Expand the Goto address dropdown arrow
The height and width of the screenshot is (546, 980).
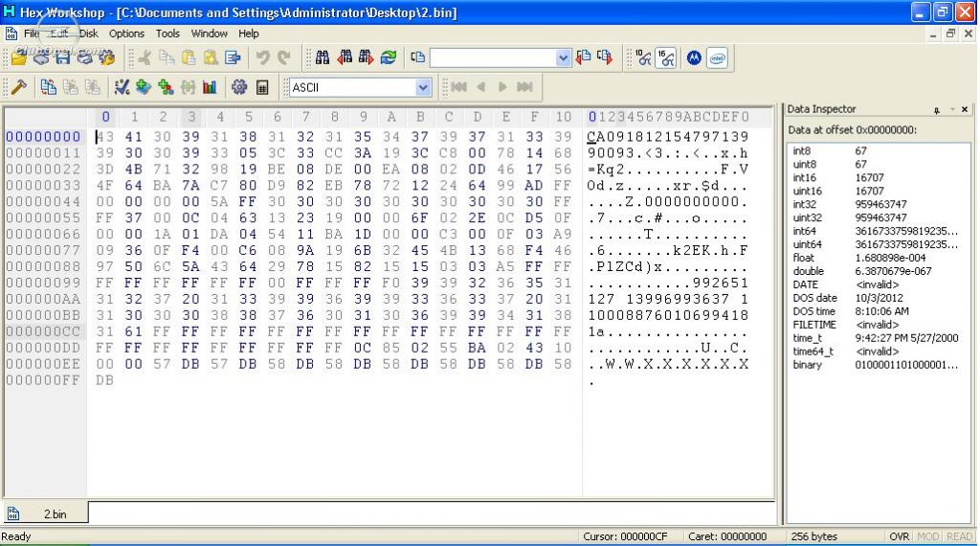point(563,57)
